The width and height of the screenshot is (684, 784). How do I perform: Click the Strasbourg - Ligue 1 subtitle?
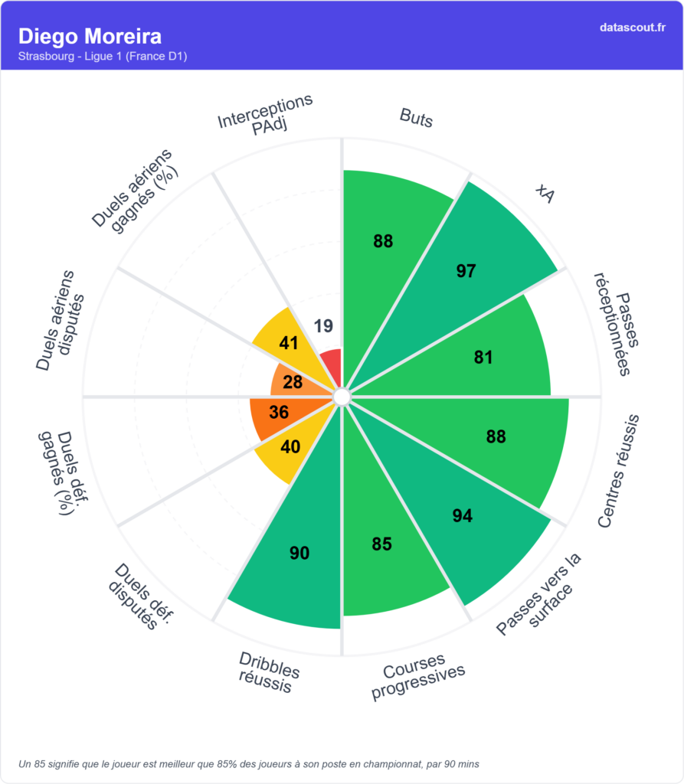[103, 57]
